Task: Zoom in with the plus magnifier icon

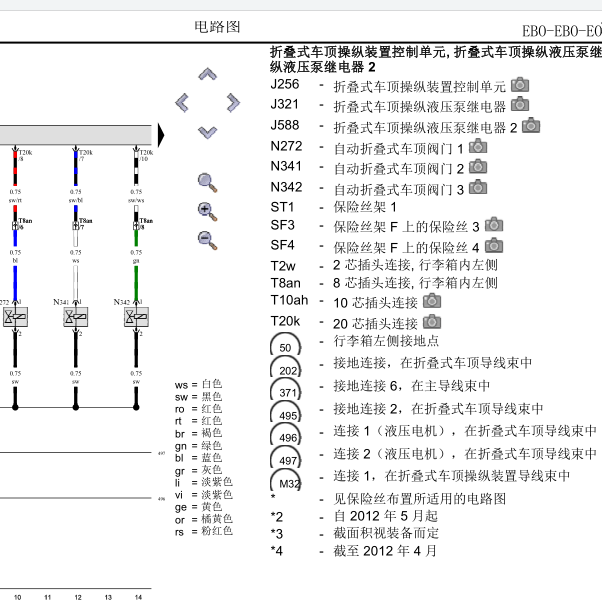Action: [207, 211]
